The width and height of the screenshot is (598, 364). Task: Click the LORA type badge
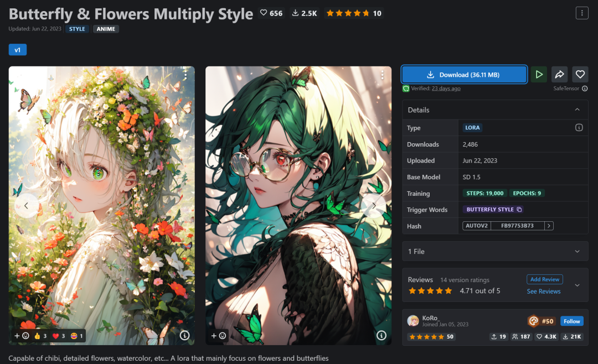[472, 128]
